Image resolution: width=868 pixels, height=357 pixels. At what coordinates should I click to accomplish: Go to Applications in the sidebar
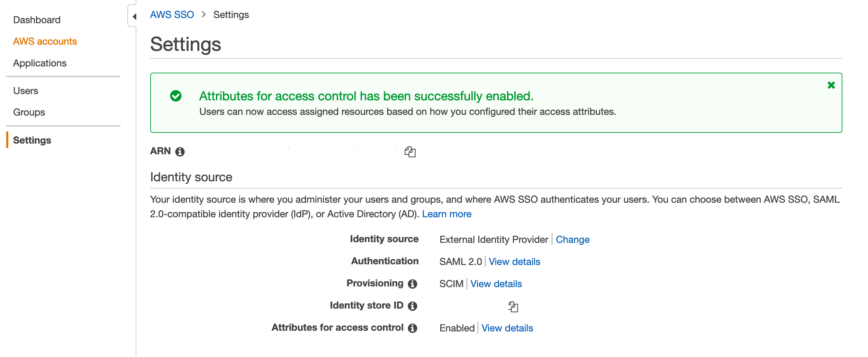[40, 63]
